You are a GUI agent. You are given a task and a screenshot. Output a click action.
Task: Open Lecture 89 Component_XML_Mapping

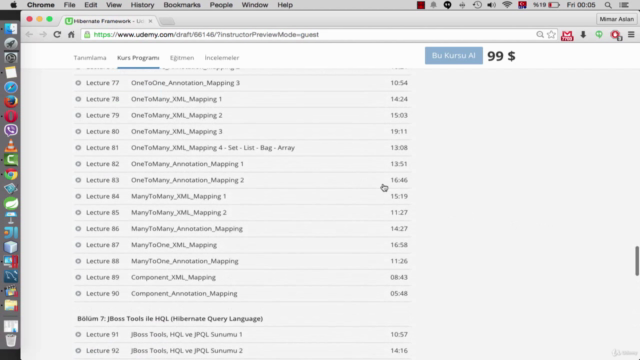point(242,277)
